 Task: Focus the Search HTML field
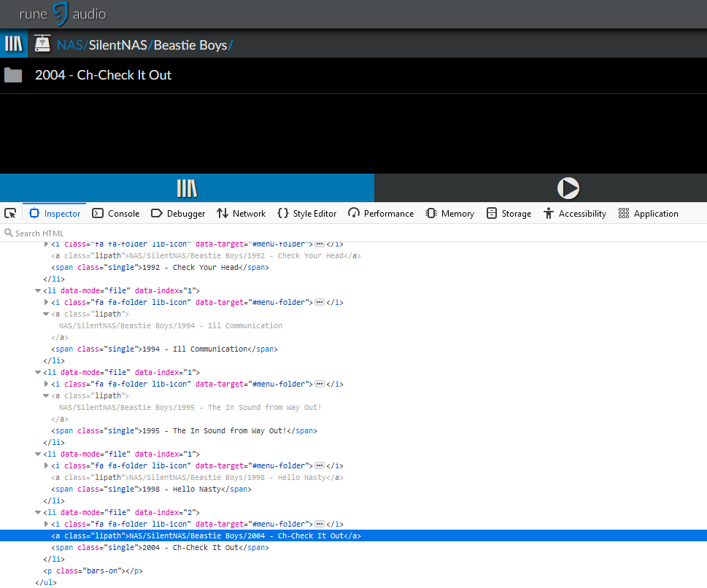(x=353, y=233)
